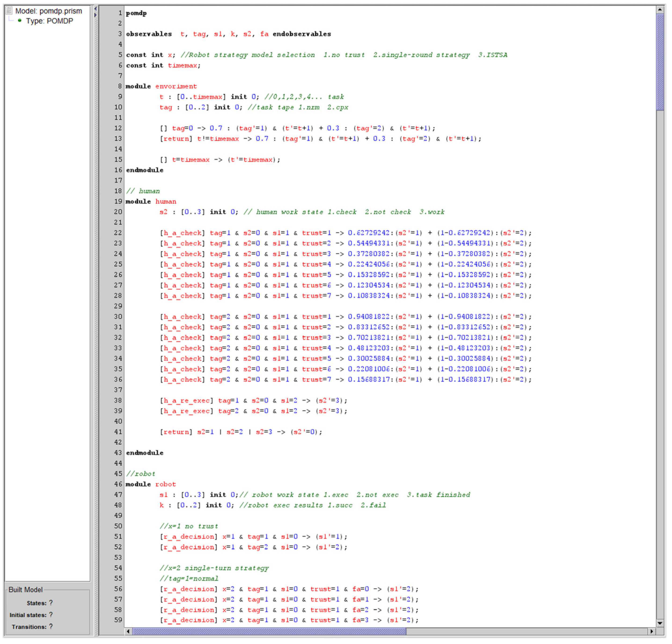Image resolution: width=672 pixels, height=644 pixels.
Task: Click the Transitions value in Built Model
Action: click(x=51, y=626)
